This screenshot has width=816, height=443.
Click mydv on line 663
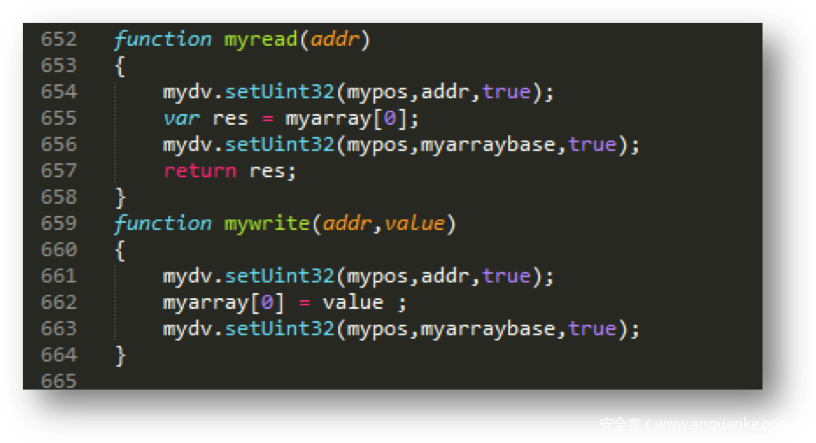point(187,329)
